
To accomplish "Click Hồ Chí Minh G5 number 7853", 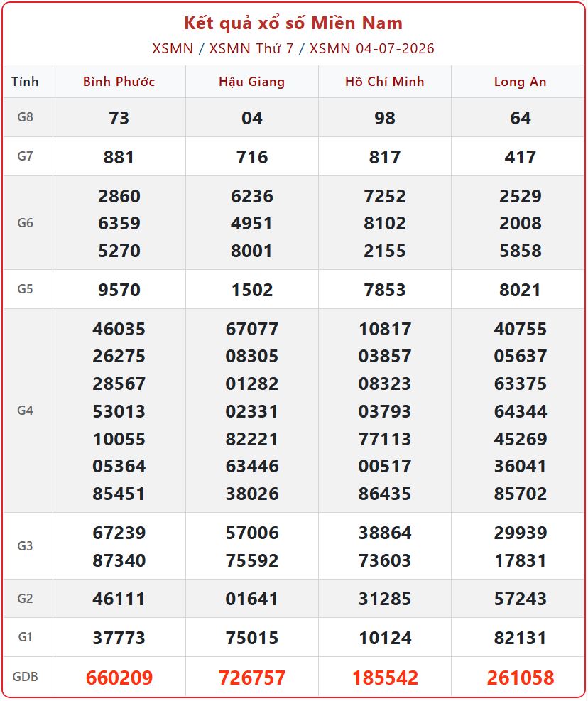I will click(x=385, y=290).
